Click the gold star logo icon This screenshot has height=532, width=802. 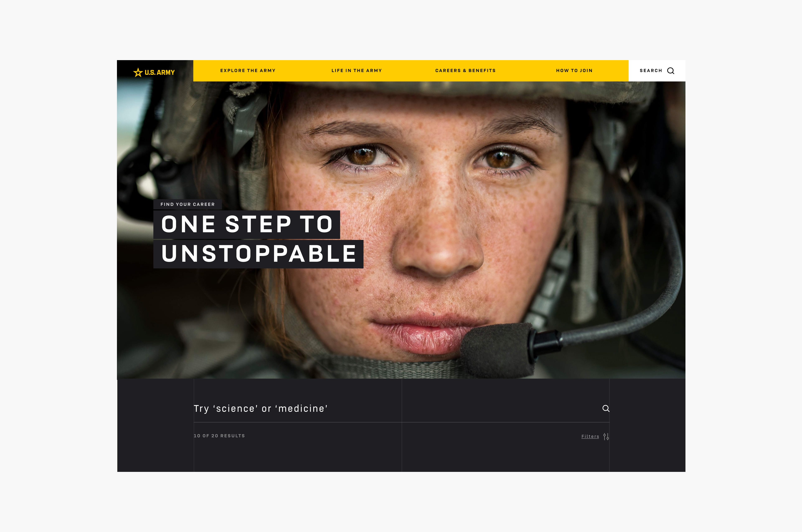(138, 72)
